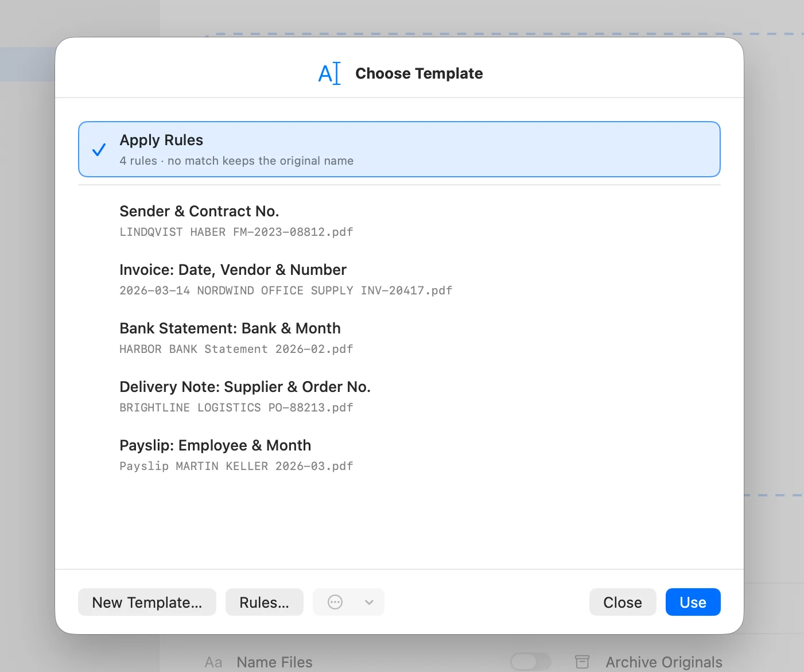Click example Payslip MARTIN KELLER 2026-03.pdf

point(236,466)
